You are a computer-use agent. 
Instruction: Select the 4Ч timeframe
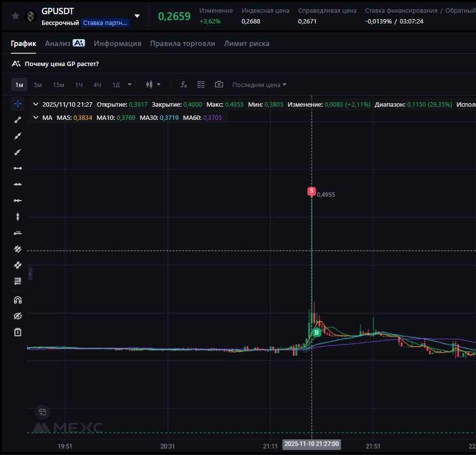[x=97, y=85]
